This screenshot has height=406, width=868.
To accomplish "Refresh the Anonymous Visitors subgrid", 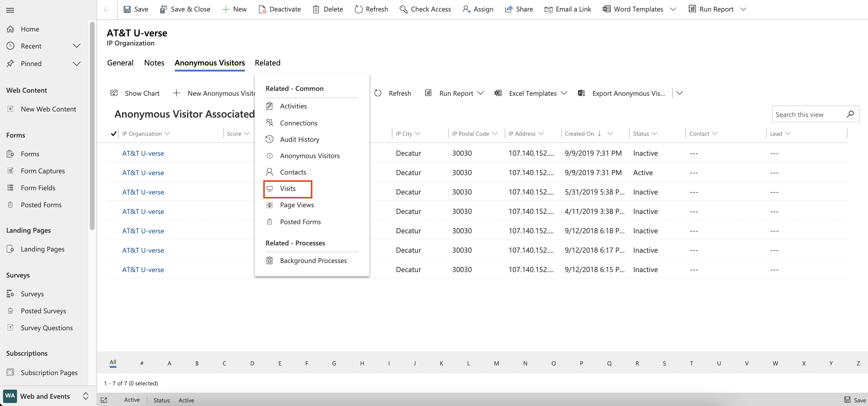I will [393, 93].
